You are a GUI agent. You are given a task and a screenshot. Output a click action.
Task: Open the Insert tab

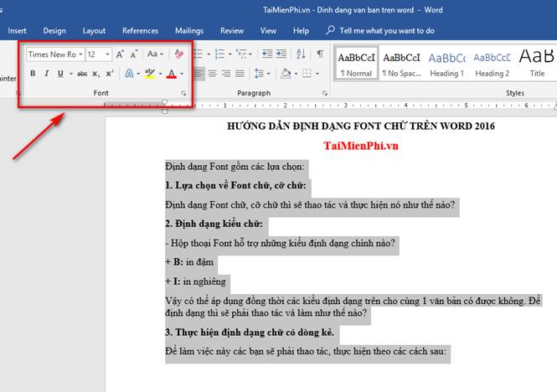17,31
